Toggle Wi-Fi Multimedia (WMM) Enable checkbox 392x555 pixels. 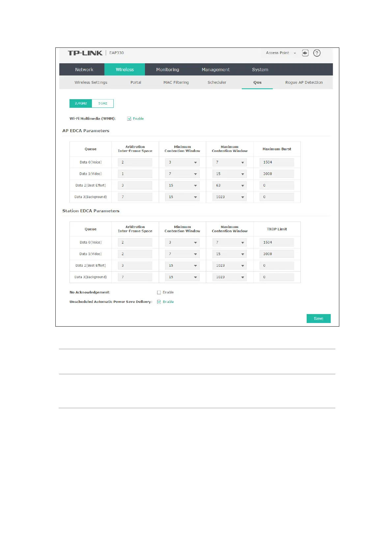point(129,119)
